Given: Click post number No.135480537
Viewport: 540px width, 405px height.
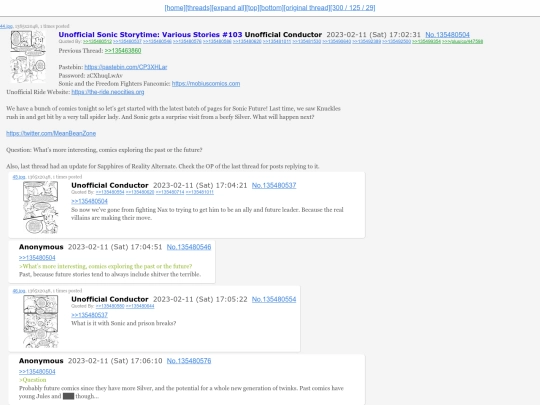Looking at the screenshot, I should 274,185.
